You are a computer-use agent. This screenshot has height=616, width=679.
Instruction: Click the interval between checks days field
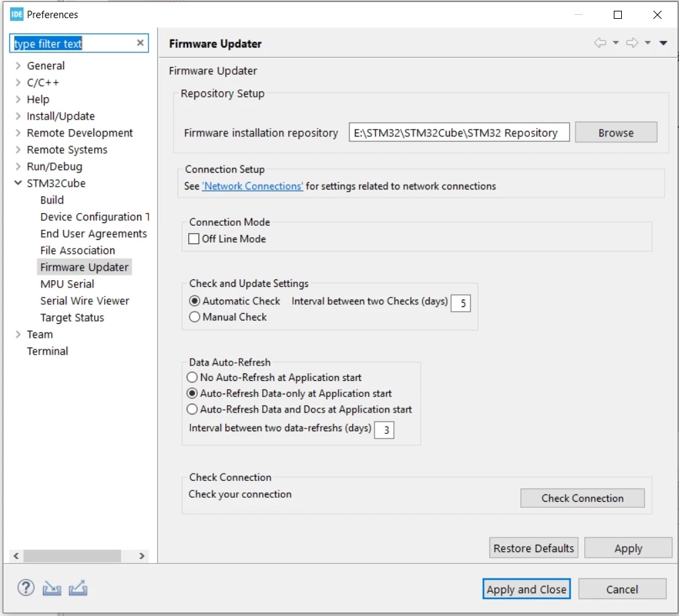pyautogui.click(x=461, y=303)
